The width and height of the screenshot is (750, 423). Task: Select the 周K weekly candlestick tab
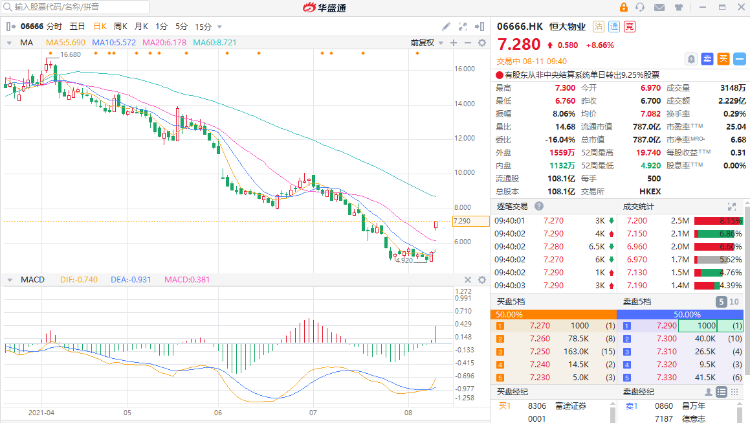point(121,26)
